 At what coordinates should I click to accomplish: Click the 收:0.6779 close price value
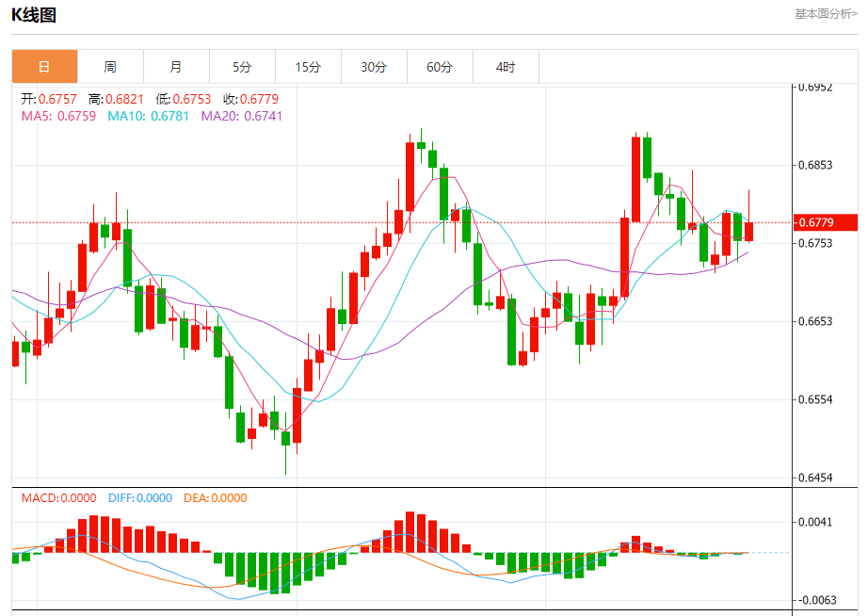coord(251,99)
